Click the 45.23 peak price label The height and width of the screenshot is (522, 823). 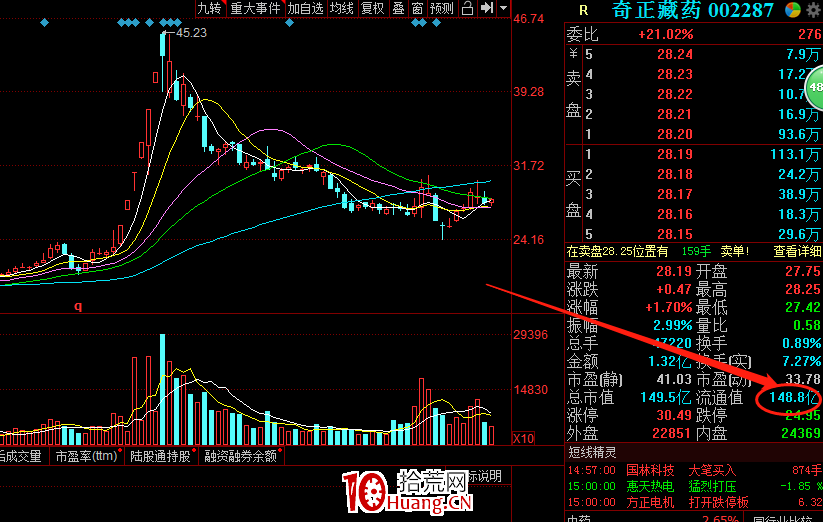(x=191, y=33)
